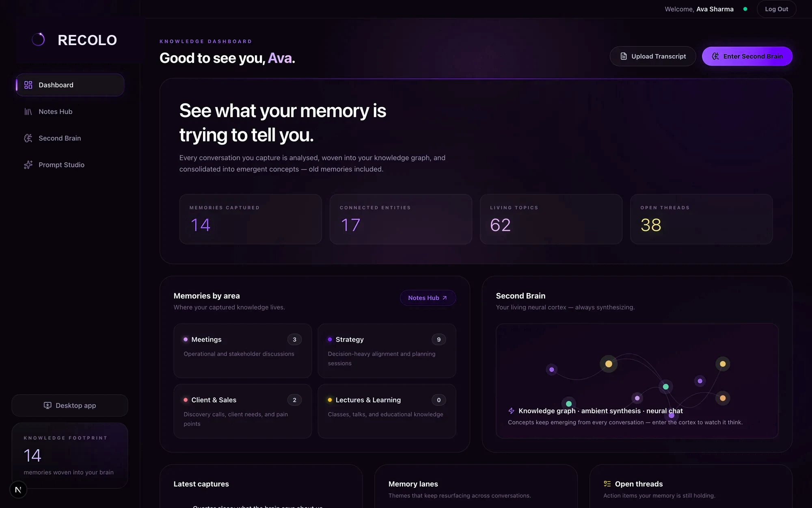Click the purple dot beside Strategy
The image size is (812, 508).
330,339
